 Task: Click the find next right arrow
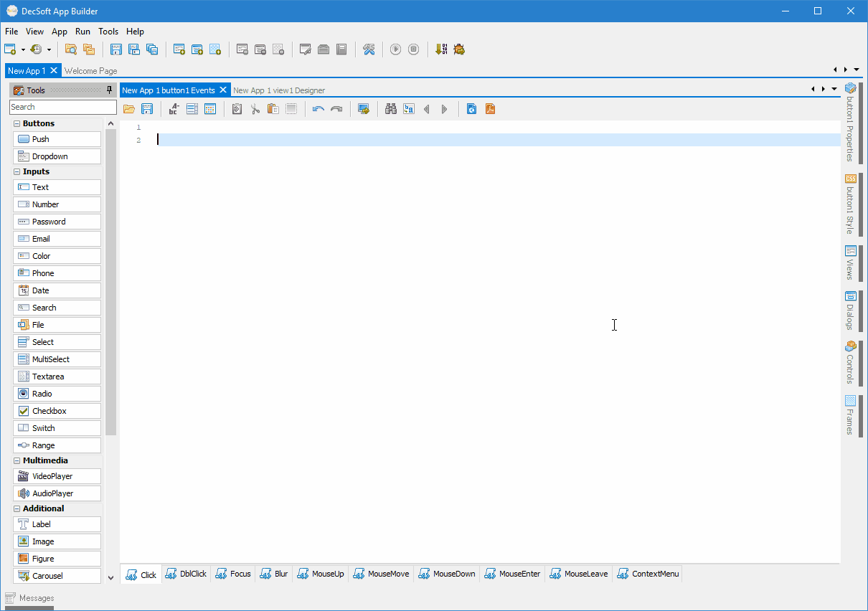pyautogui.click(x=445, y=109)
